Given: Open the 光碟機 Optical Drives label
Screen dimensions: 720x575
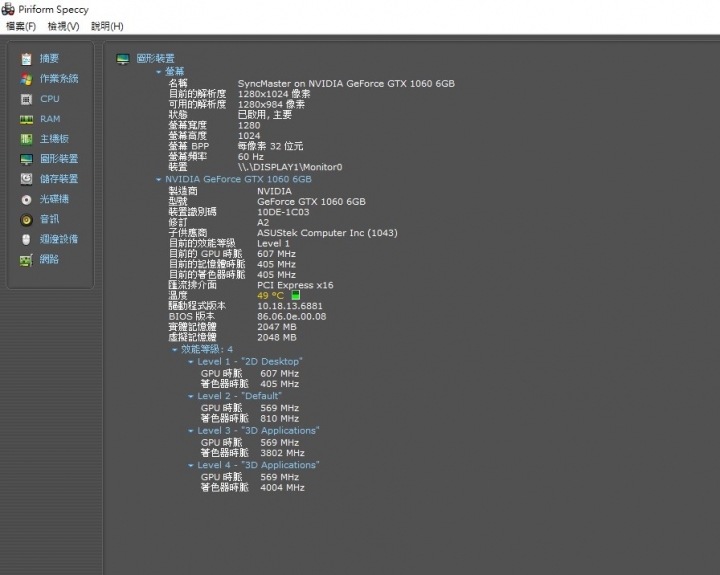Looking at the screenshot, I should [x=54, y=199].
